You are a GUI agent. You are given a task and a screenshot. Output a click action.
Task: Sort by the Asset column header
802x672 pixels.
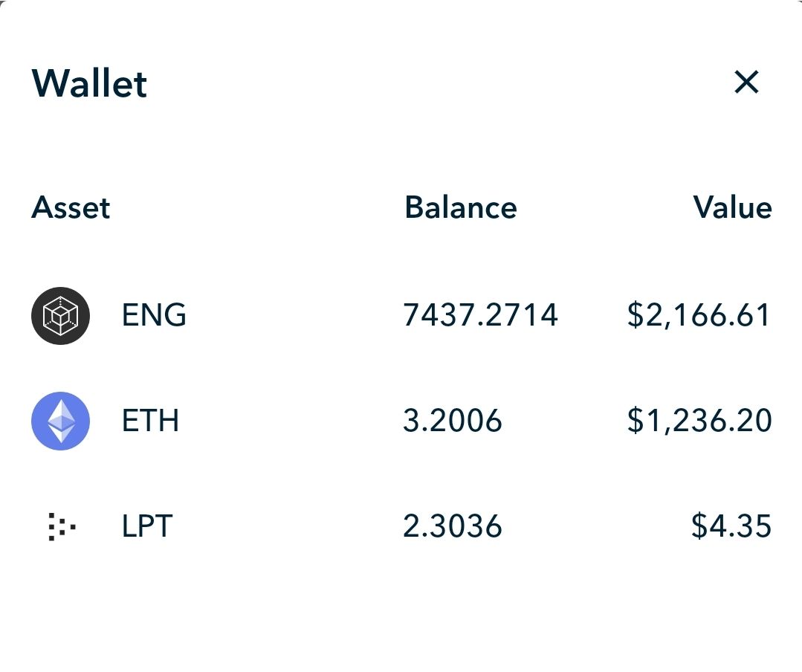click(71, 207)
